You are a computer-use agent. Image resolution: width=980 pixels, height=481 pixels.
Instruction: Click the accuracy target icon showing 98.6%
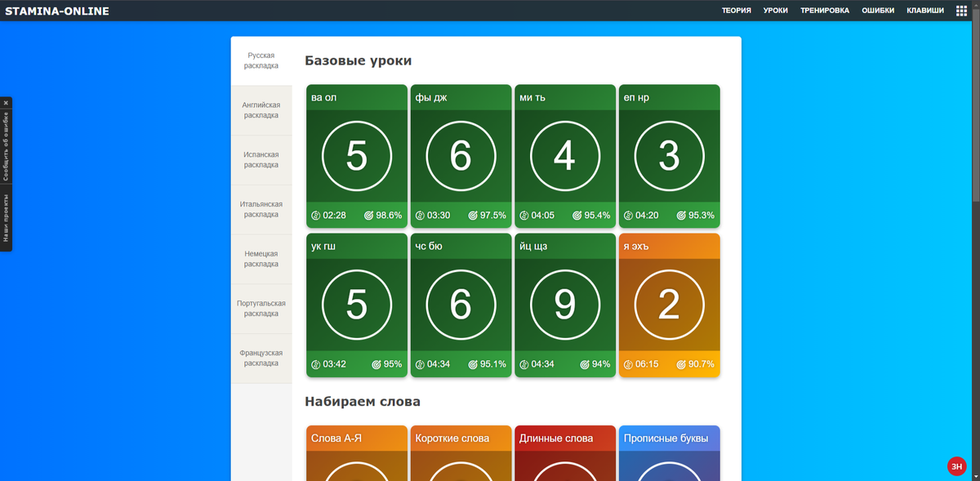[368, 216]
